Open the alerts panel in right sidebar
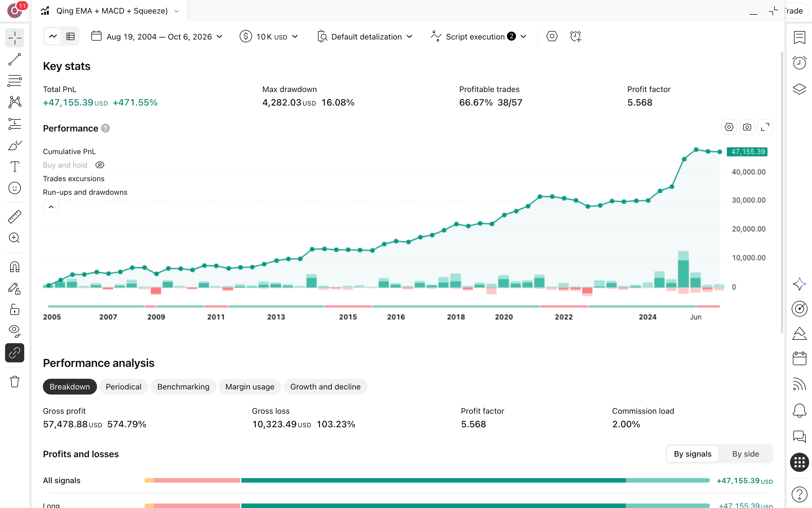This screenshot has height=508, width=812. 799,63
